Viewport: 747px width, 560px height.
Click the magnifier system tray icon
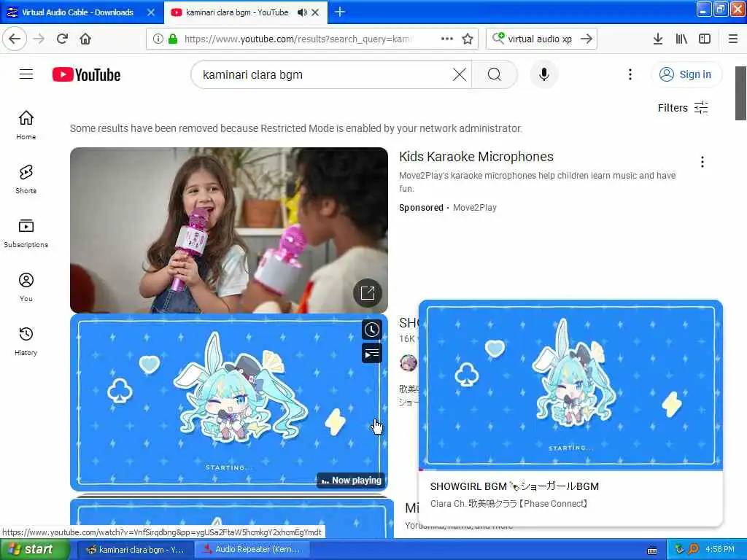pos(693,549)
